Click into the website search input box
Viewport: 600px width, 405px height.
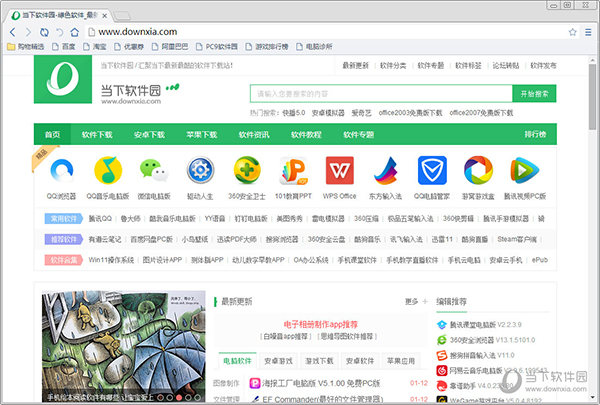click(380, 94)
